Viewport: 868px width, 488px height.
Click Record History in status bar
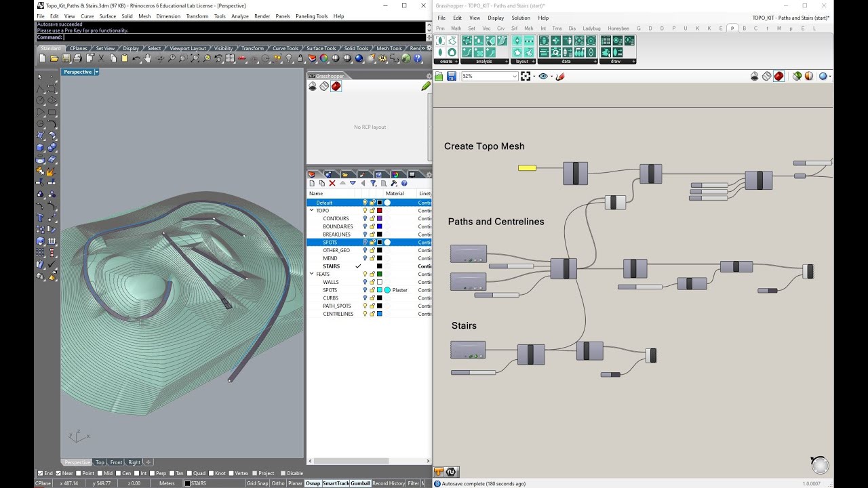pos(389,483)
